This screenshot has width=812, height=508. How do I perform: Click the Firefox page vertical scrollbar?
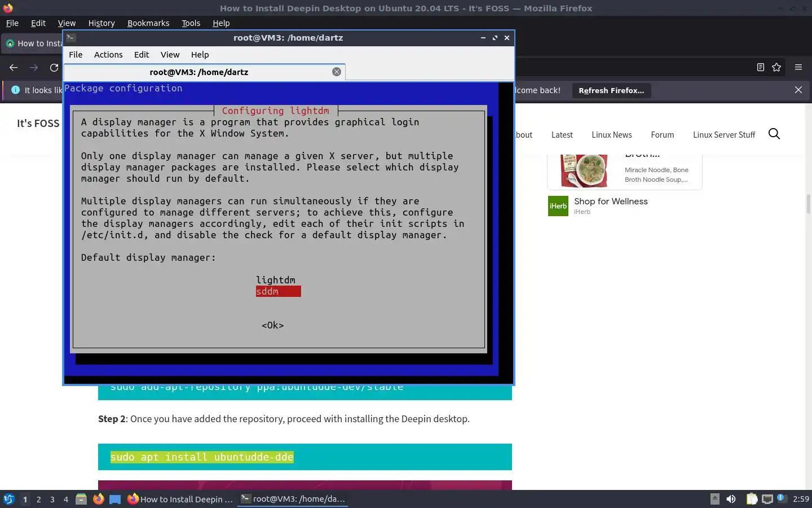pyautogui.click(x=808, y=204)
